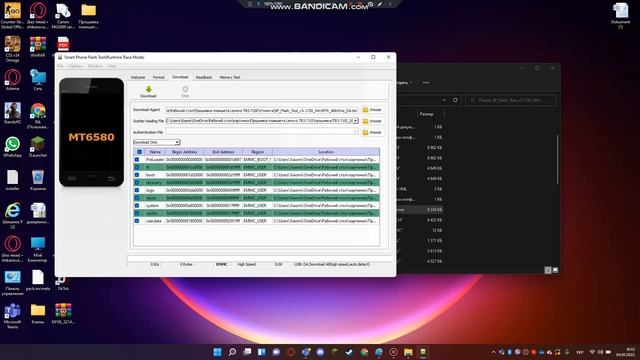Open File Explorer from the taskbar
Image resolution: width=640 pixels, height=360 pixels.
coord(408,352)
